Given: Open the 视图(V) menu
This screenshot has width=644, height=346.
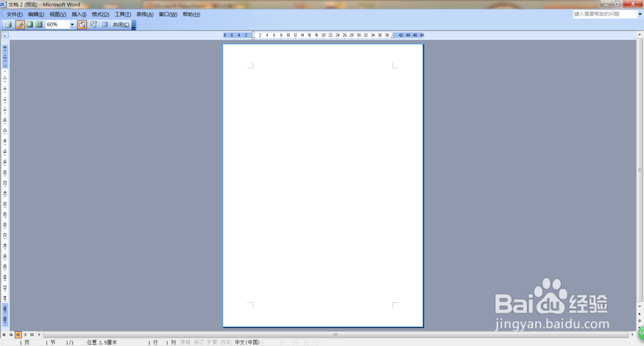Looking at the screenshot, I should click(x=57, y=14).
